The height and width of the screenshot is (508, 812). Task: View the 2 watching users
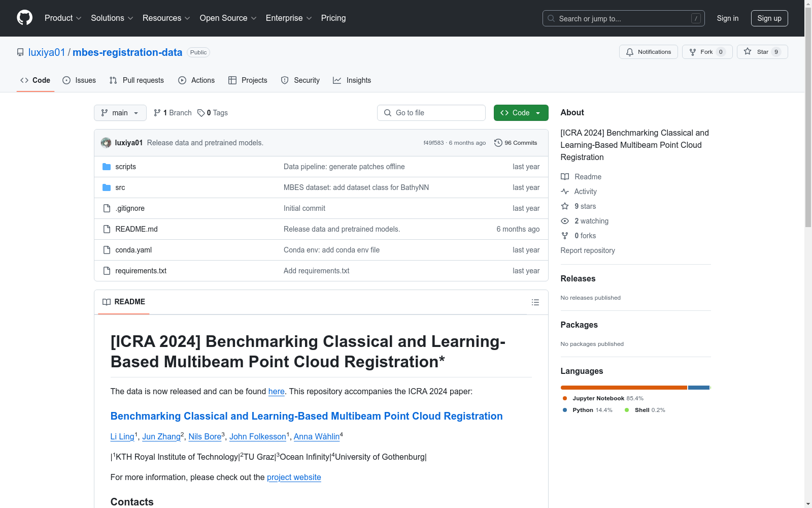585,221
